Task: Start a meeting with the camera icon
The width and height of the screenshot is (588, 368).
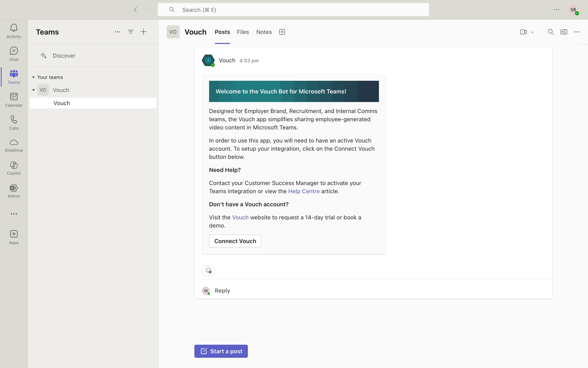Action: 523,32
